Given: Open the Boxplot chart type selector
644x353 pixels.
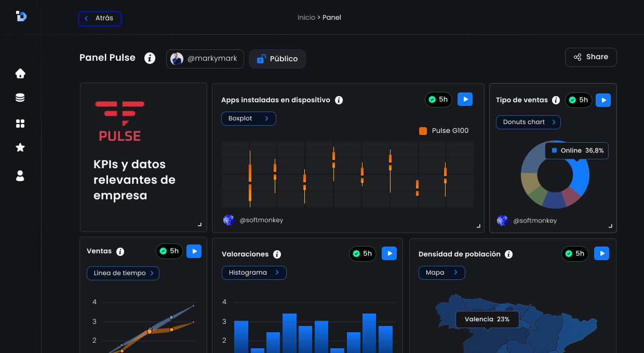Looking at the screenshot, I should pyautogui.click(x=248, y=119).
